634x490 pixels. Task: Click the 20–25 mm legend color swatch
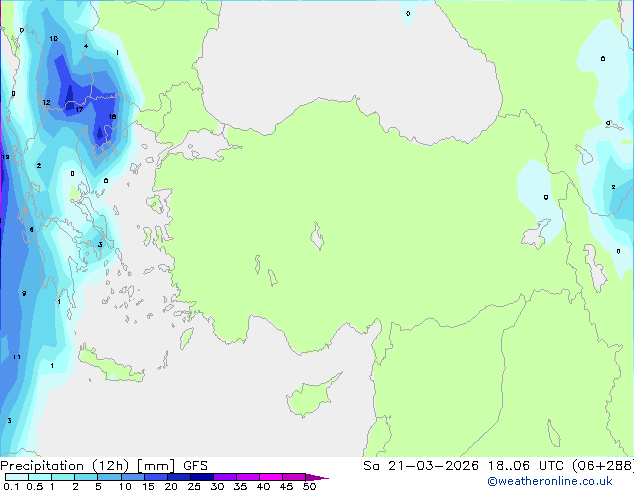click(x=178, y=477)
